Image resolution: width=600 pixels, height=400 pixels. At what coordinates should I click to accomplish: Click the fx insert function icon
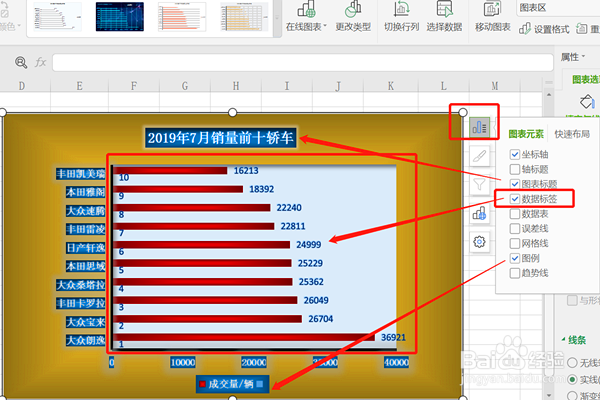click(40, 62)
